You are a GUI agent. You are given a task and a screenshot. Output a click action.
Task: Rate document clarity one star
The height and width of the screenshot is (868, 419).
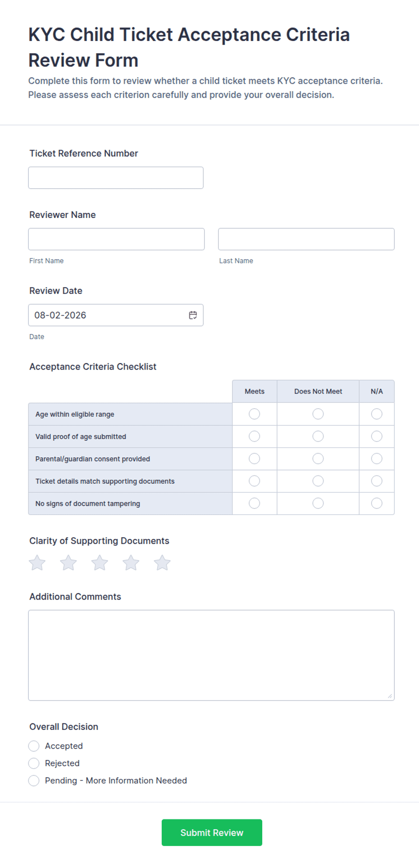point(37,563)
